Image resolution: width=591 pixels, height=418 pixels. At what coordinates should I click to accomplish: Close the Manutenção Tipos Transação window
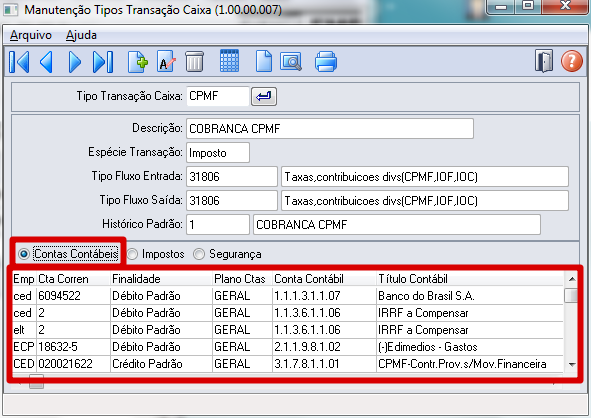[565, 6]
